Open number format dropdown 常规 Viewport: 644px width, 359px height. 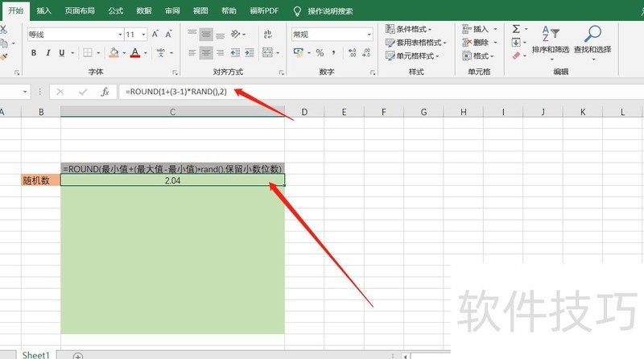pyautogui.click(x=332, y=35)
